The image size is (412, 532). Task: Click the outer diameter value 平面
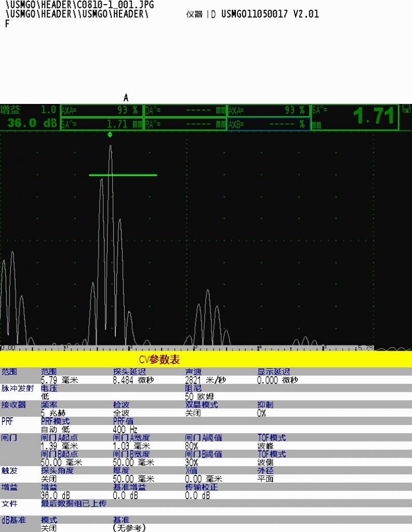[265, 478]
